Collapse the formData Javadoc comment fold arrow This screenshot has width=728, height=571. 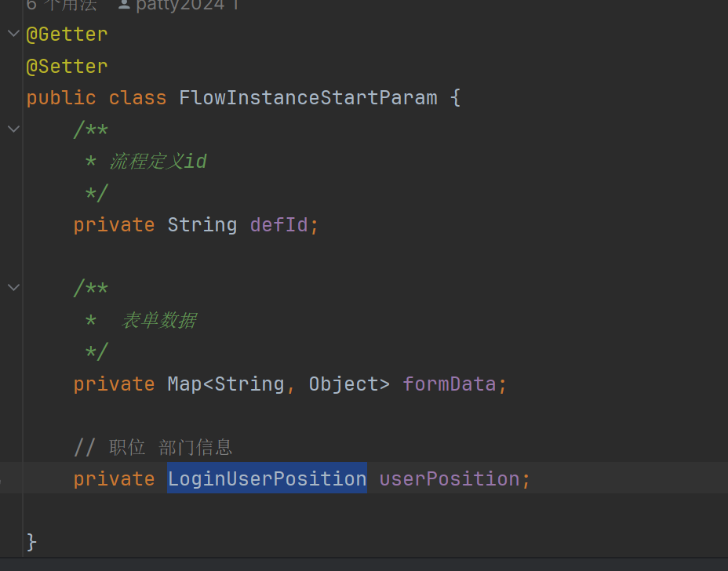click(x=13, y=288)
